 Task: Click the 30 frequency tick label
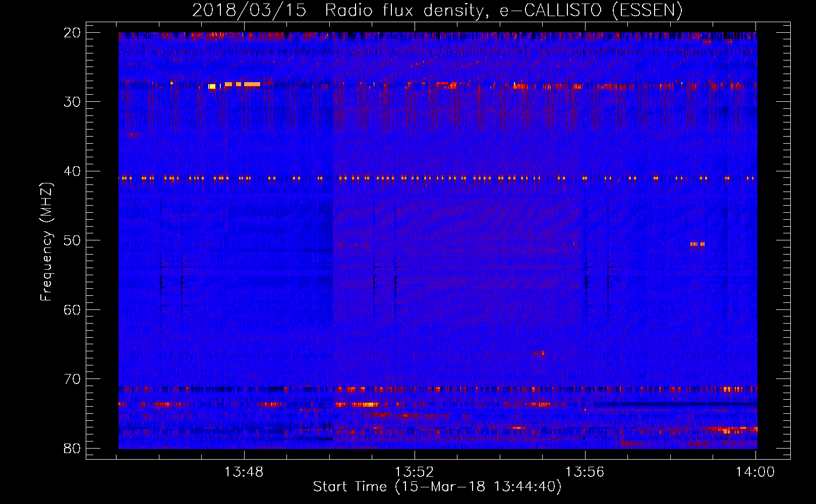tap(72, 102)
